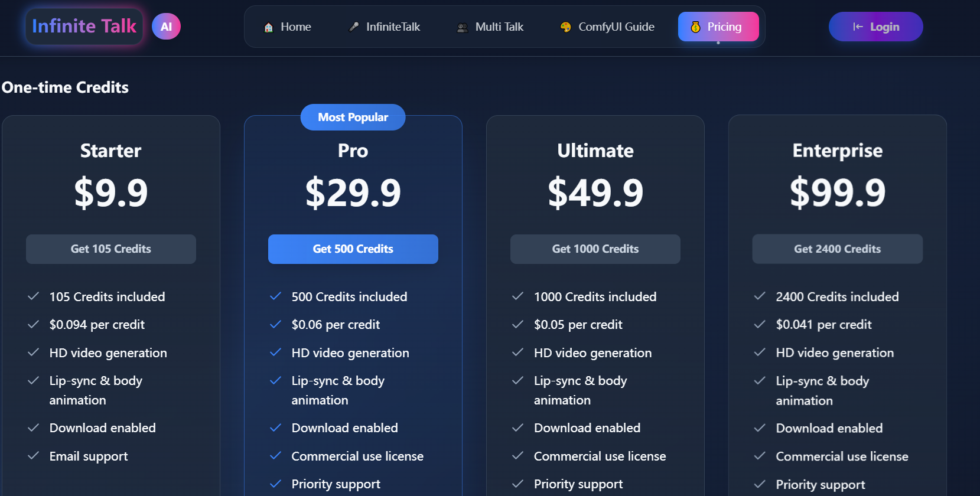Open the Multi Talk nav item
Screen dimensions: 980x496
point(490,27)
